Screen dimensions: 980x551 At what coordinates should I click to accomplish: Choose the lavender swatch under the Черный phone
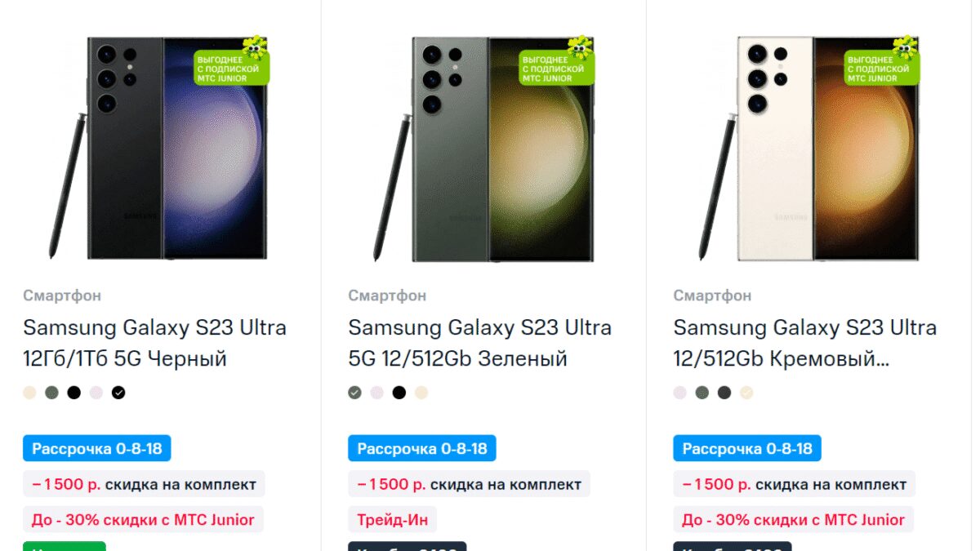96,393
